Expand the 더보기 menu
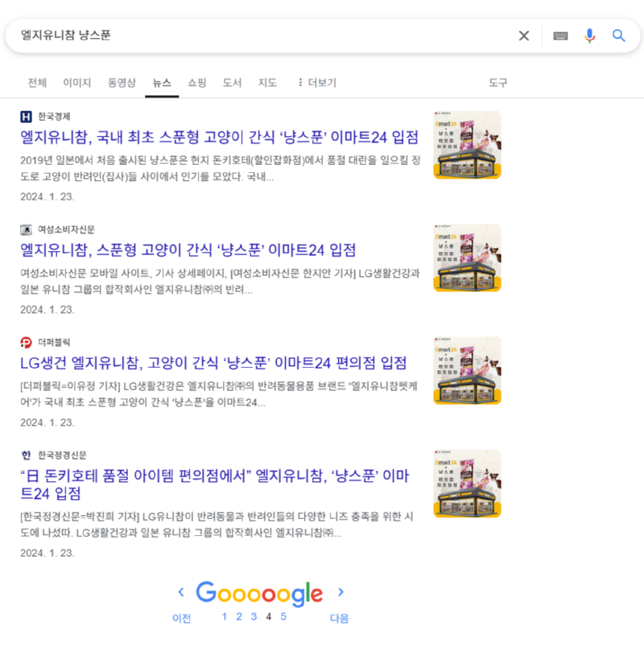Screen dimensions: 644x647 click(317, 83)
